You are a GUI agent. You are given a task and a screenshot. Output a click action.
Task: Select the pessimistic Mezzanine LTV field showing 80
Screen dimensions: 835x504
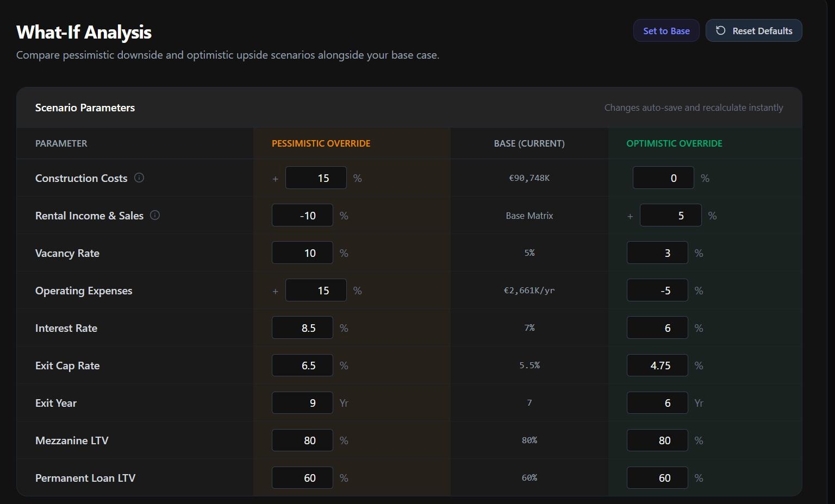click(x=302, y=440)
